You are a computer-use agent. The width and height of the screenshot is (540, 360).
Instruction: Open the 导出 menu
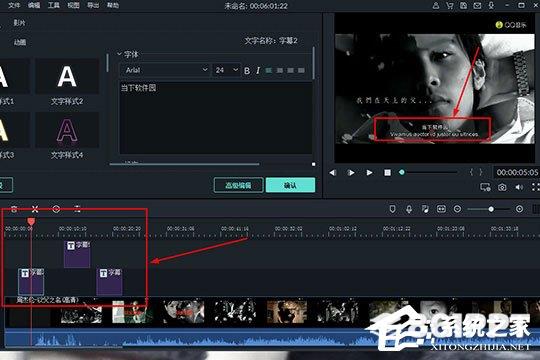point(93,5)
